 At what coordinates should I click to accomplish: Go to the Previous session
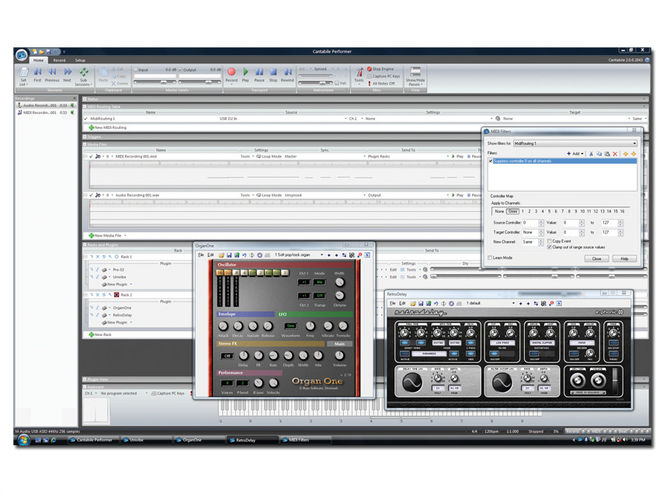point(52,75)
